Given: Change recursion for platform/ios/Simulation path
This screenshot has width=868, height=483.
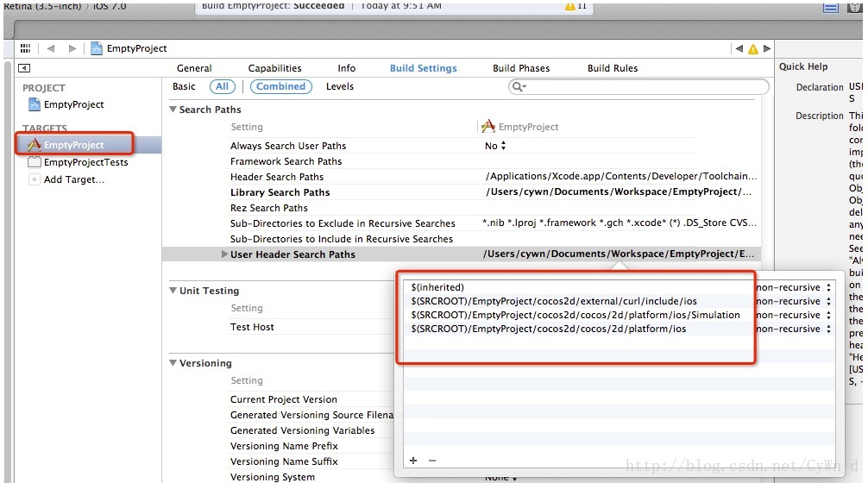Looking at the screenshot, I should (x=794, y=315).
